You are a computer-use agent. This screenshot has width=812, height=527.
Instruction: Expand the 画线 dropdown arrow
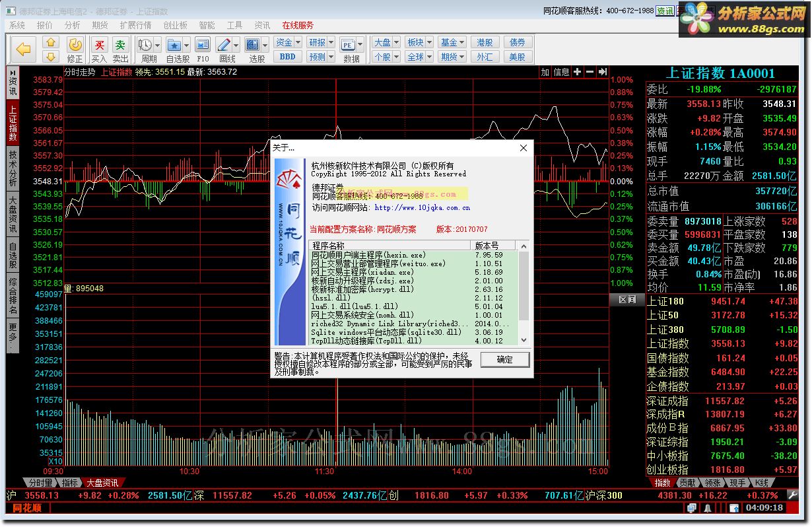[236, 45]
